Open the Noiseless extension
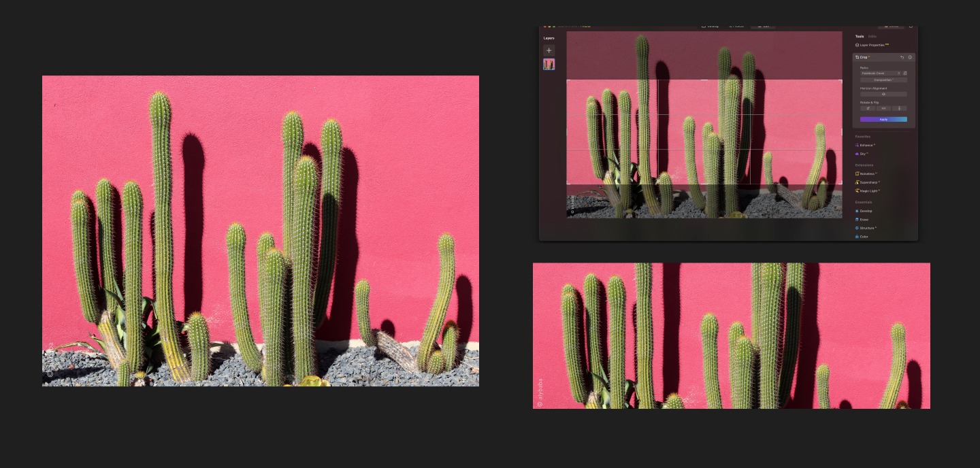 [x=866, y=173]
